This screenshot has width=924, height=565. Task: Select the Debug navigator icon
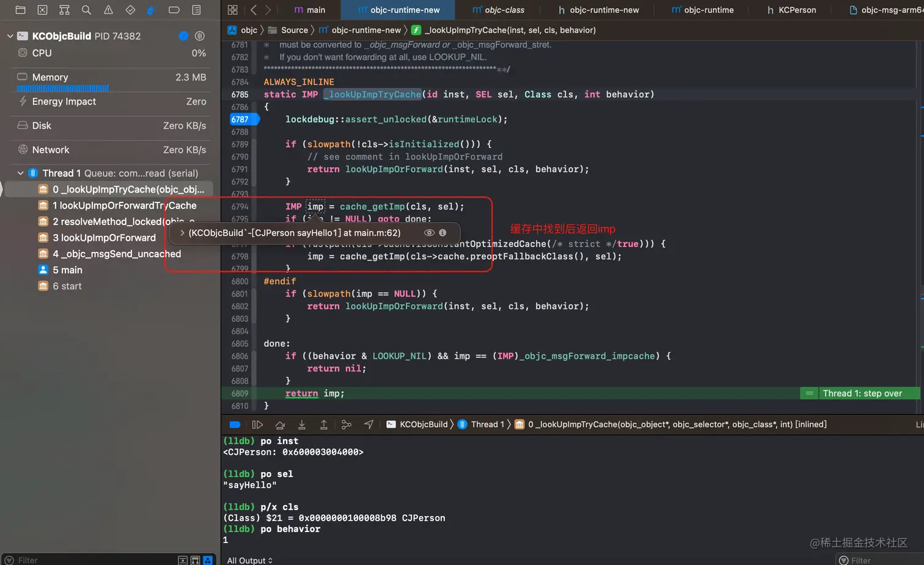tap(152, 10)
